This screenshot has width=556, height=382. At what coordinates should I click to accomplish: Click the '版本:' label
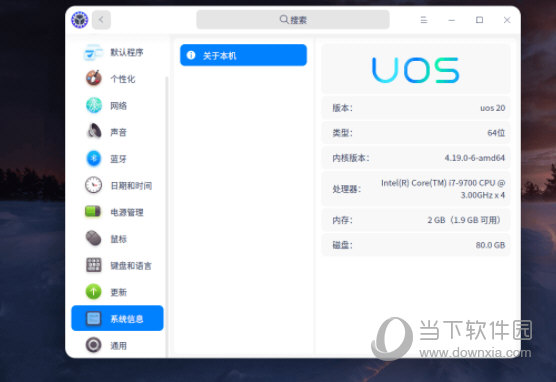pyautogui.click(x=343, y=108)
